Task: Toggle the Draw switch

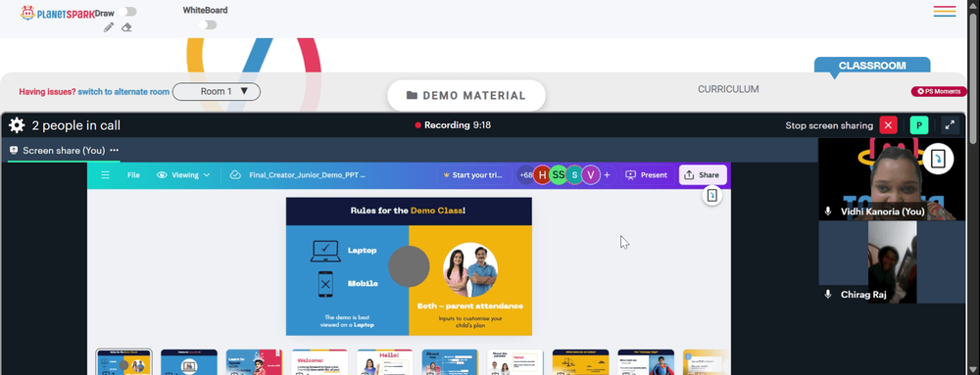Action: tap(127, 12)
